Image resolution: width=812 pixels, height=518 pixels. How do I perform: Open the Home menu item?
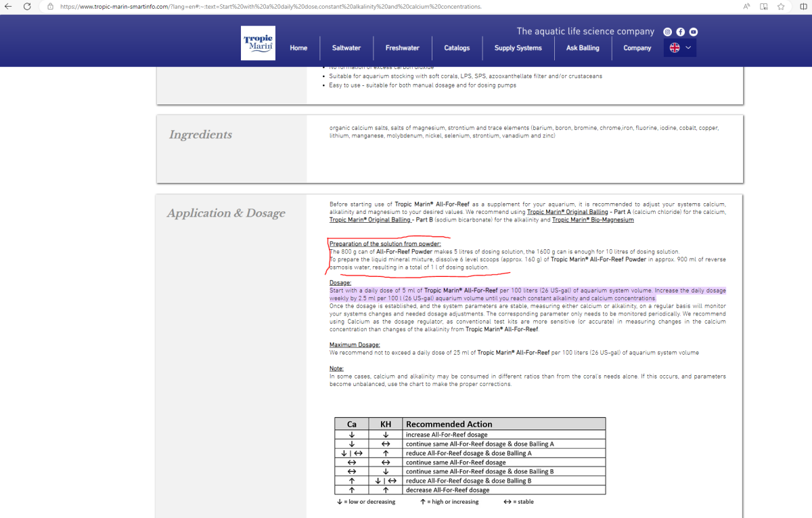(x=298, y=48)
